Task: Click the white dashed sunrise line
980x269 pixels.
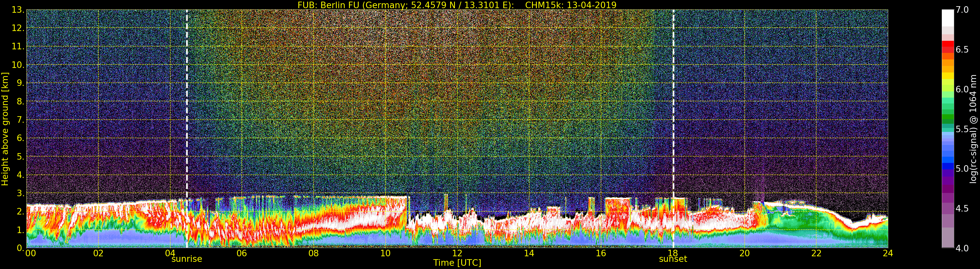Action: pyautogui.click(x=187, y=114)
